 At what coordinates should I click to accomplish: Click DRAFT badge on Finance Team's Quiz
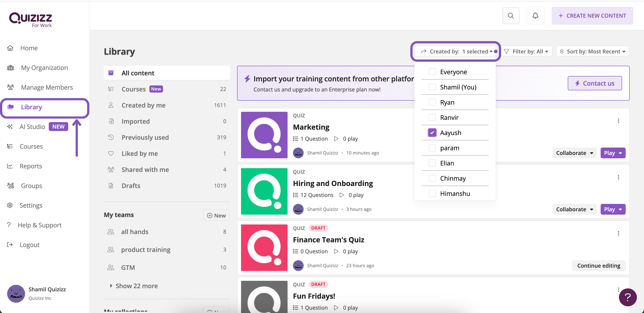(318, 228)
